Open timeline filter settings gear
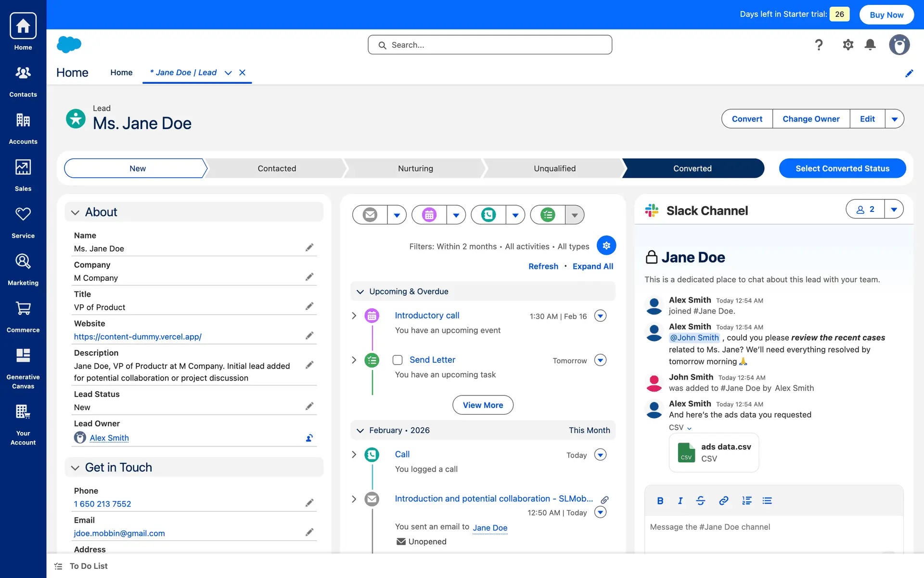Image resolution: width=924 pixels, height=578 pixels. [x=606, y=246]
